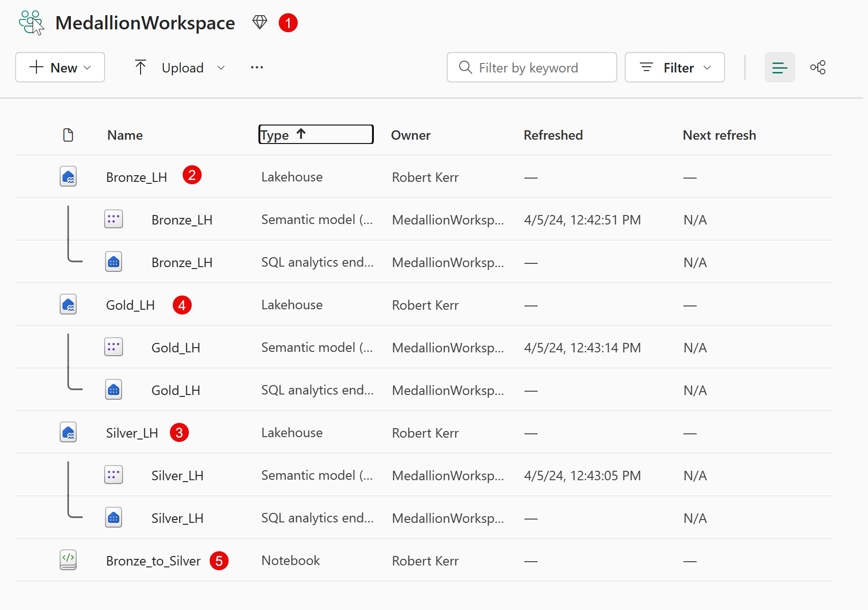Click the Bronze_to_Silver notebook icon
868x610 pixels.
[x=68, y=560]
